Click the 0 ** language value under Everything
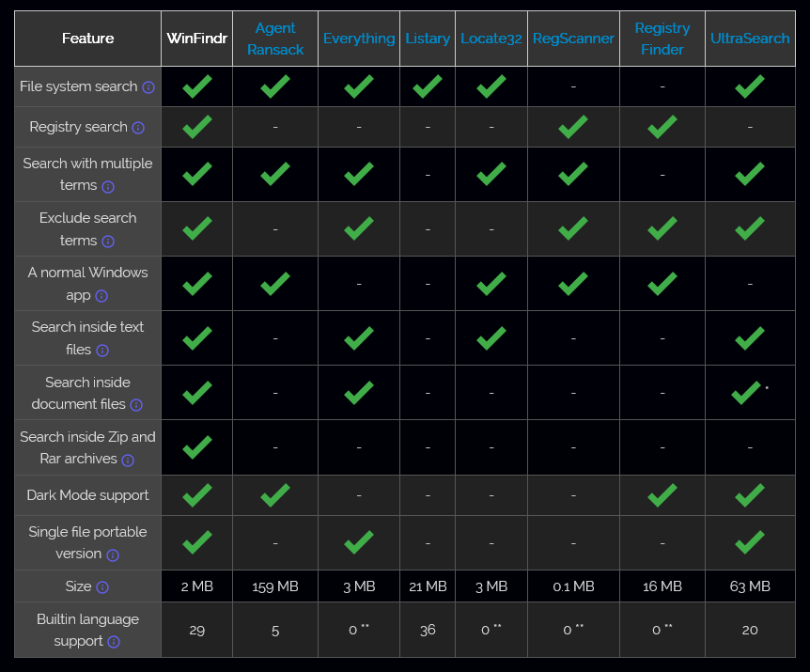This screenshot has width=810, height=672. tap(359, 630)
